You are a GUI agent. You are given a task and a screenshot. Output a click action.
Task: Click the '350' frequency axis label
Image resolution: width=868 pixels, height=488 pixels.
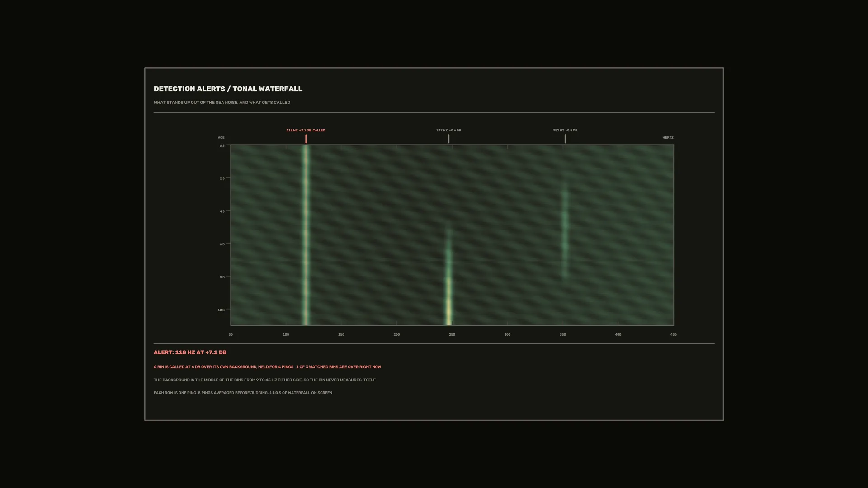[x=563, y=335]
